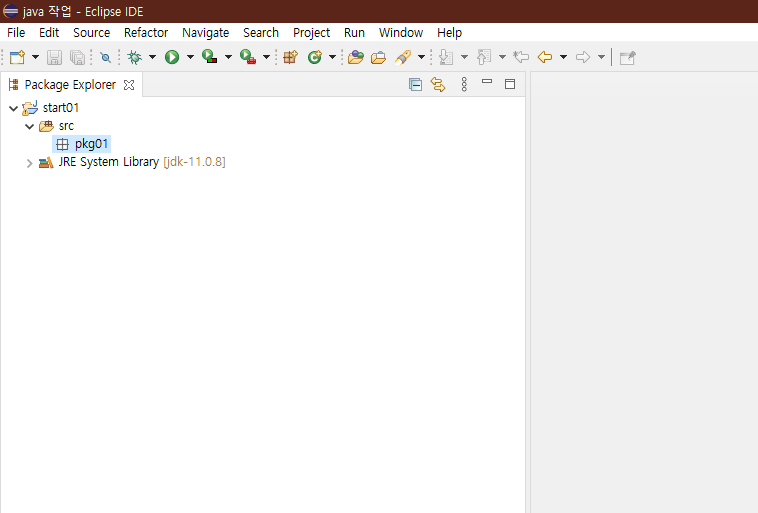Select the Package Explorer tab

(x=70, y=85)
